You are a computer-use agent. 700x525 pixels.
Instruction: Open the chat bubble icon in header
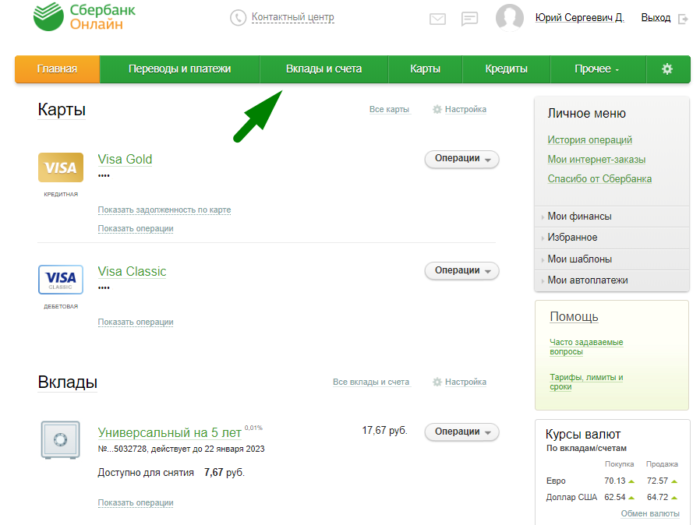coord(470,19)
